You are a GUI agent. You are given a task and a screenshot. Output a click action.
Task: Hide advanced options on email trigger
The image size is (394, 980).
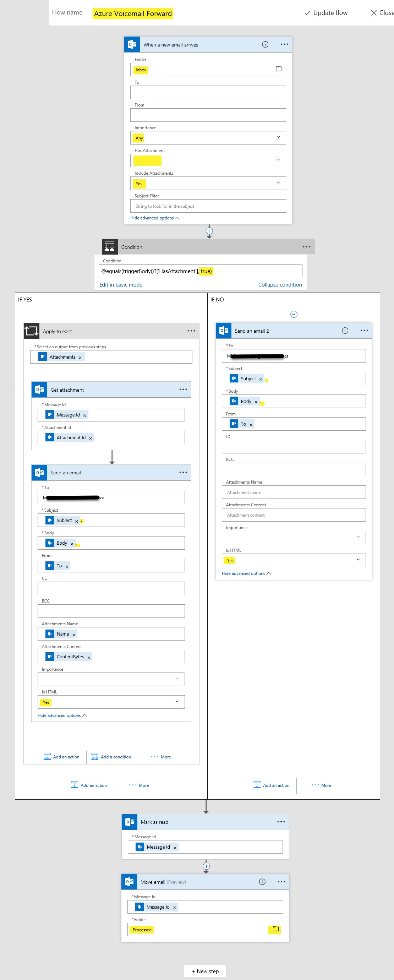coord(155,218)
